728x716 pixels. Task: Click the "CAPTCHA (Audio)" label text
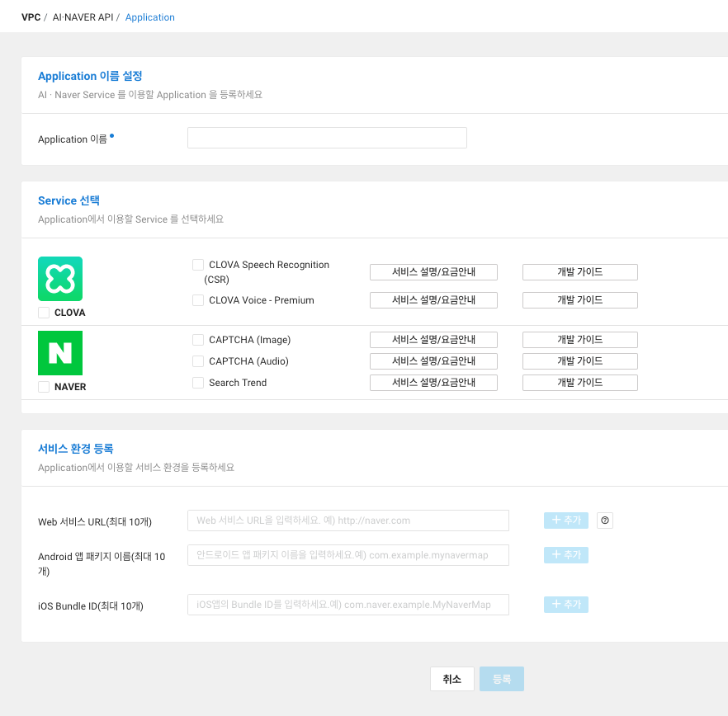(x=249, y=361)
